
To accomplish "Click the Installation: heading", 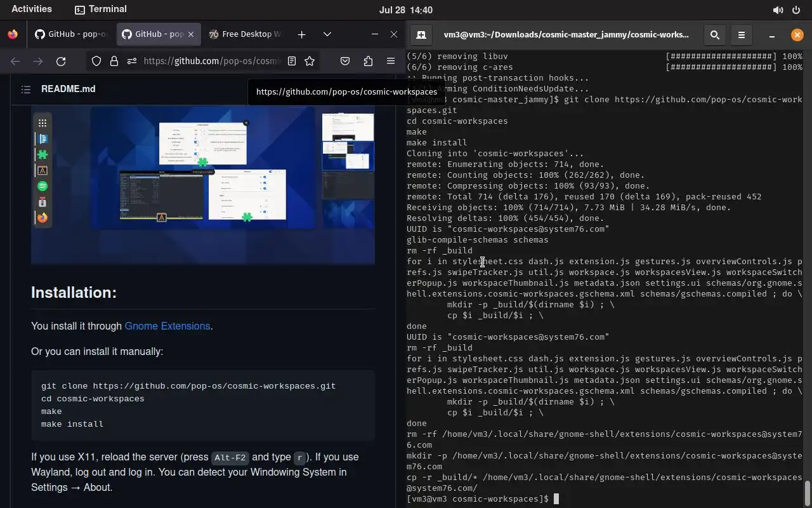I will (74, 292).
